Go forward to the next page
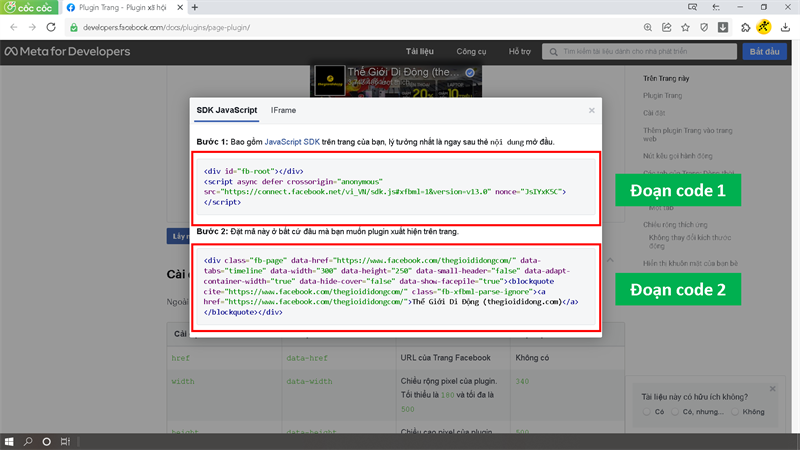800x450 pixels. [32, 28]
